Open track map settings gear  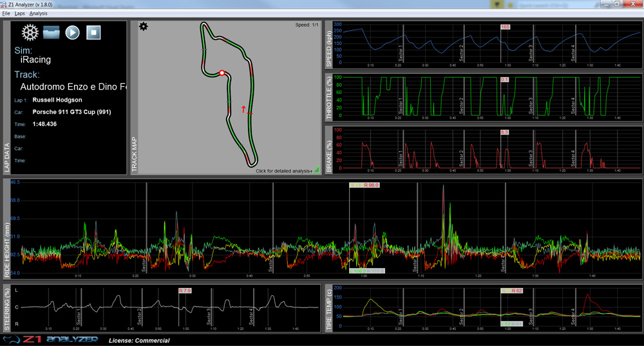[144, 26]
